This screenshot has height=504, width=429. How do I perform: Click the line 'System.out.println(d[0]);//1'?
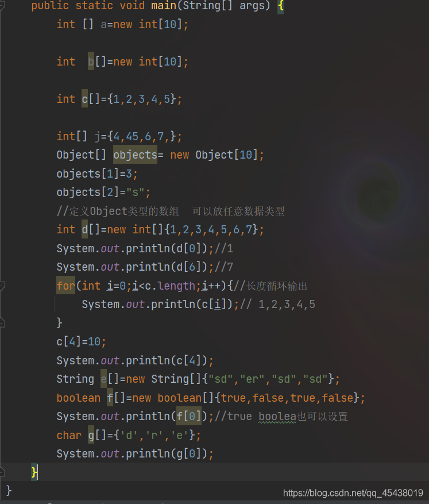(x=145, y=248)
